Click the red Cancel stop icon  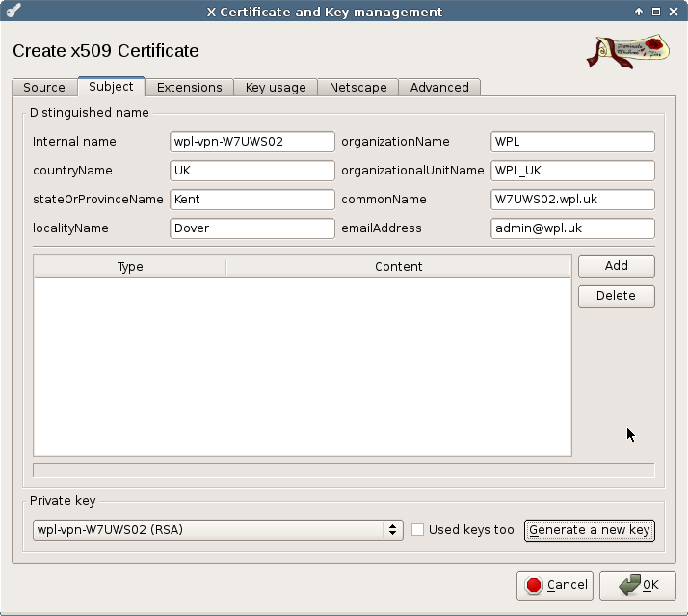[534, 585]
